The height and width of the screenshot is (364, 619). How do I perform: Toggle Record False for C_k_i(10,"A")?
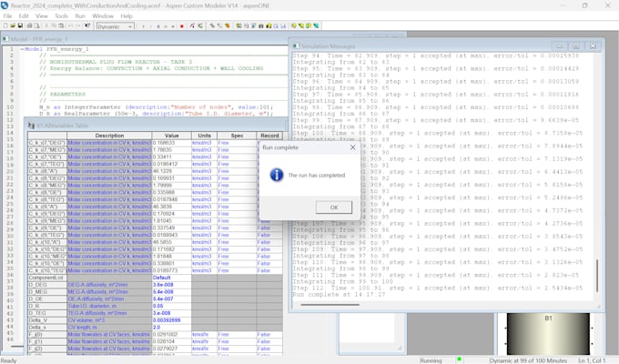[x=269, y=242]
